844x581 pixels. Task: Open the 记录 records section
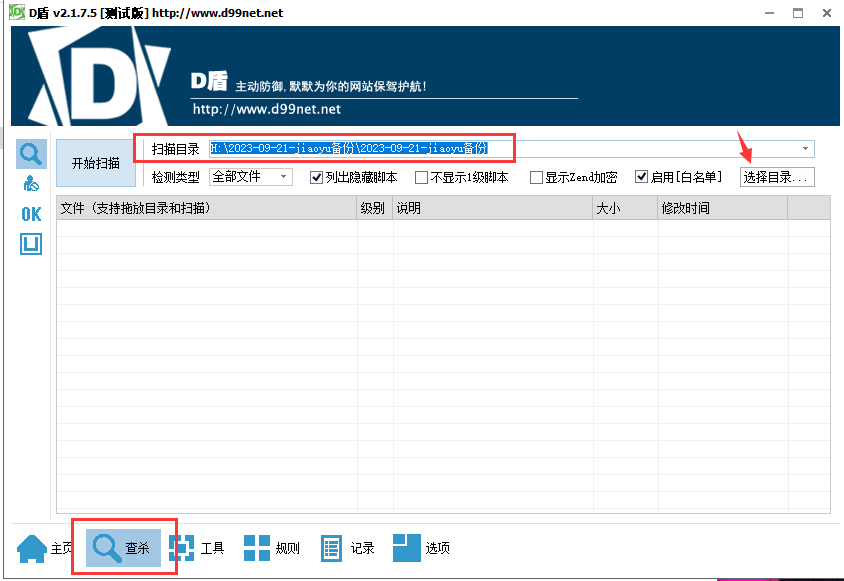point(347,548)
